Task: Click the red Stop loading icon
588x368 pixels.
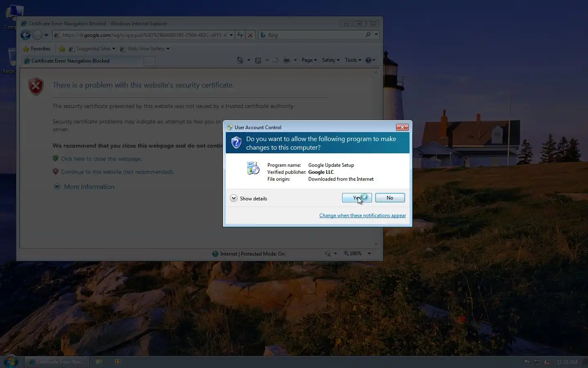Action: 250,35
